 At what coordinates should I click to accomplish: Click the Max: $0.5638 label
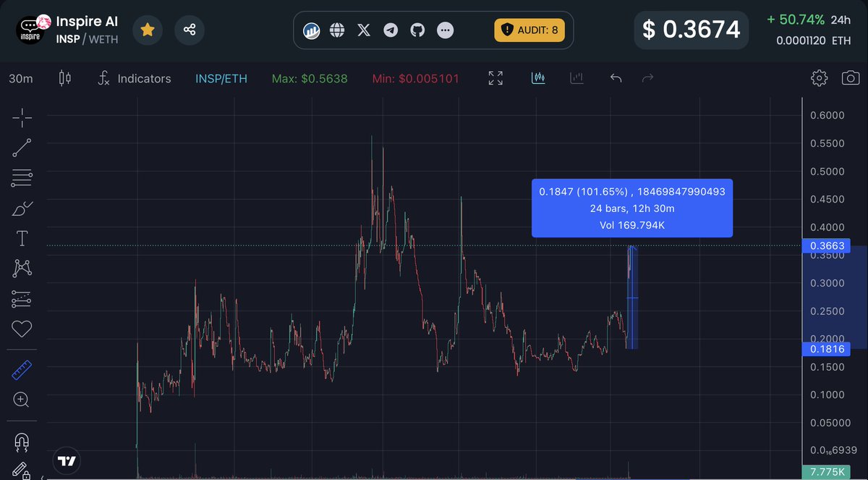click(310, 78)
